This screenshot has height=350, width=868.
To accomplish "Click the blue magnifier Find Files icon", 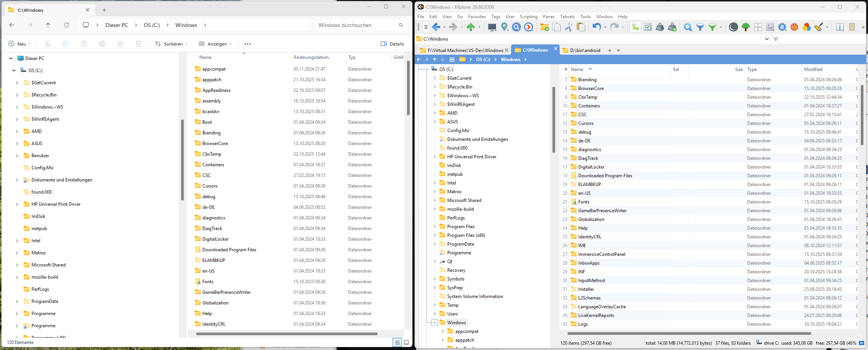I will tap(688, 27).
